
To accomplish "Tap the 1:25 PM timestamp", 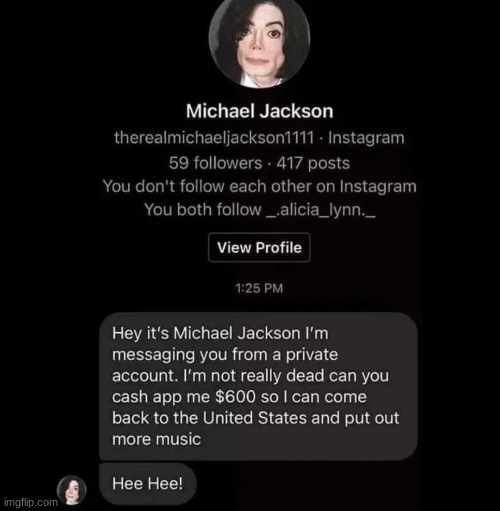I will [x=259, y=288].
